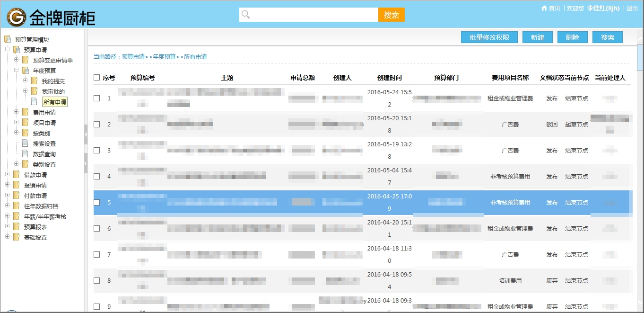
Task: Click the vertical scrollbar on the right
Action: coord(640,142)
